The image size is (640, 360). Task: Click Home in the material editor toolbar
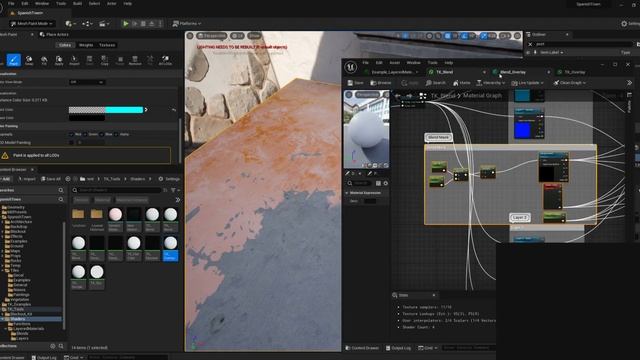pyautogui.click(x=461, y=83)
